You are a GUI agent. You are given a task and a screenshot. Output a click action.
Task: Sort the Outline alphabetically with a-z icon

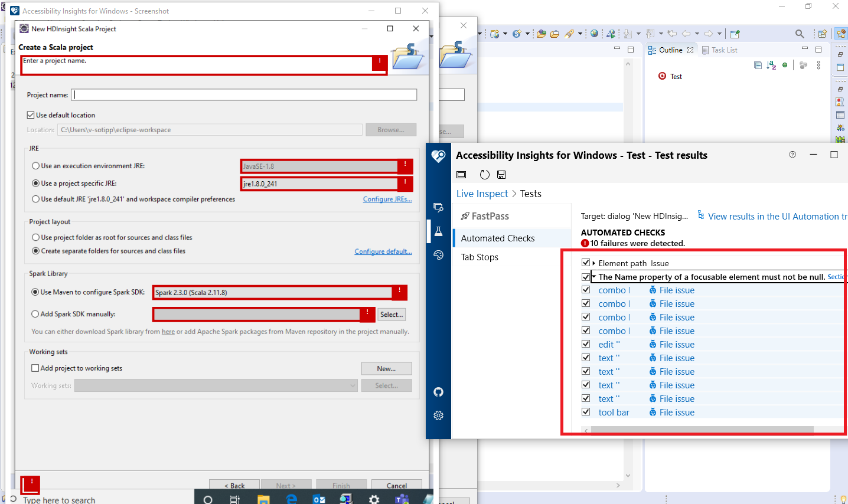point(771,66)
